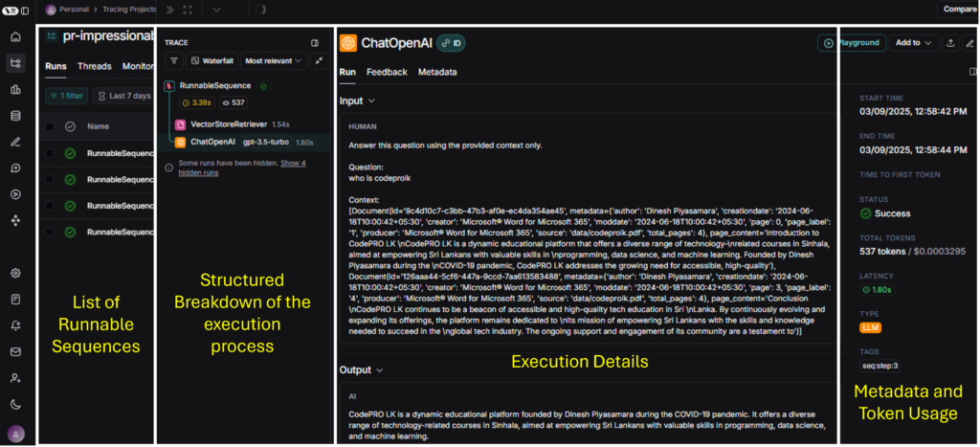The image size is (980, 447).
Task: Click the 3.38s latency badge
Action: (x=197, y=102)
